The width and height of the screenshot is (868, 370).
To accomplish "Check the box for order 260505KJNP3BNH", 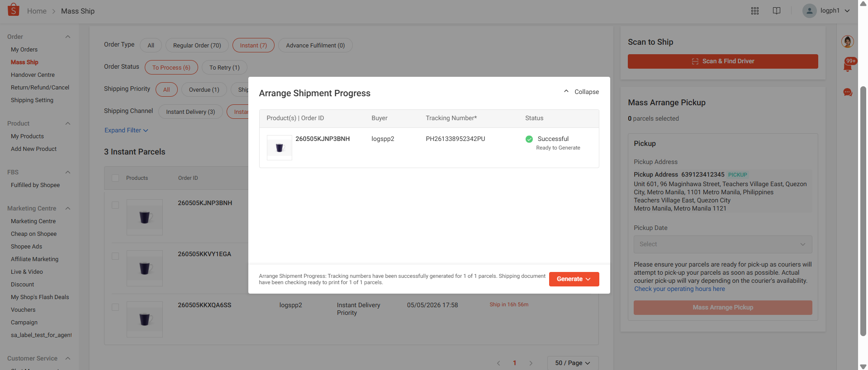I will pos(115,205).
